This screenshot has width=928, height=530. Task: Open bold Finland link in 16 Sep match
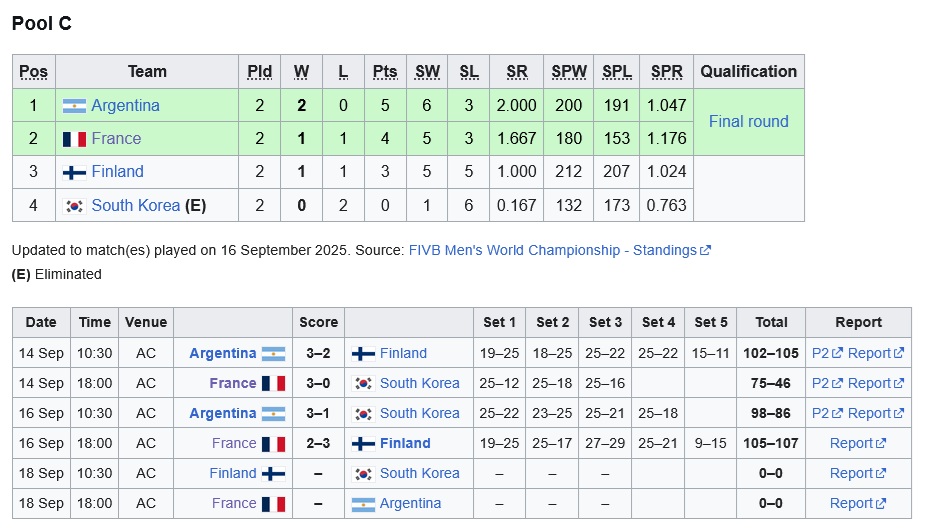click(x=405, y=444)
